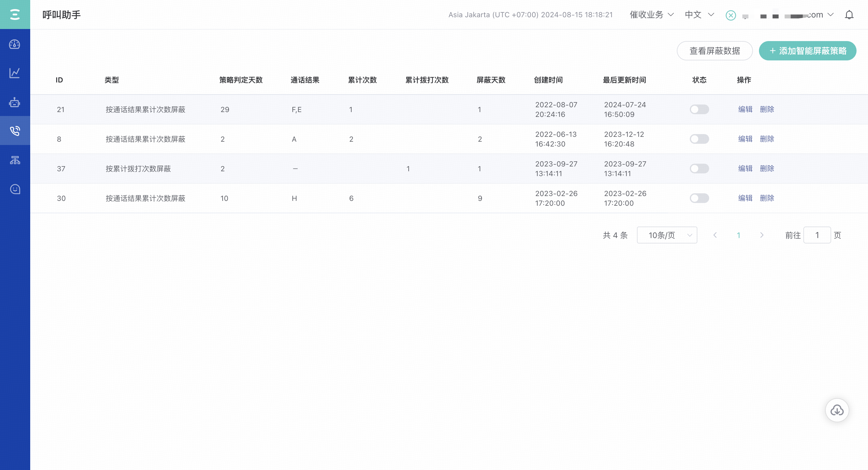868x470 pixels.
Task: Open the smiley face sidebar icon
Action: tap(14, 189)
